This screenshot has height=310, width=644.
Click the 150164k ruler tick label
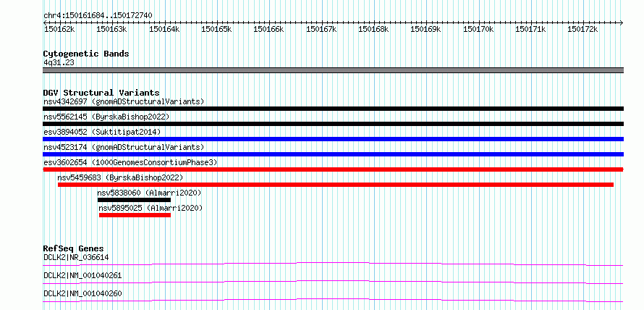pos(164,30)
